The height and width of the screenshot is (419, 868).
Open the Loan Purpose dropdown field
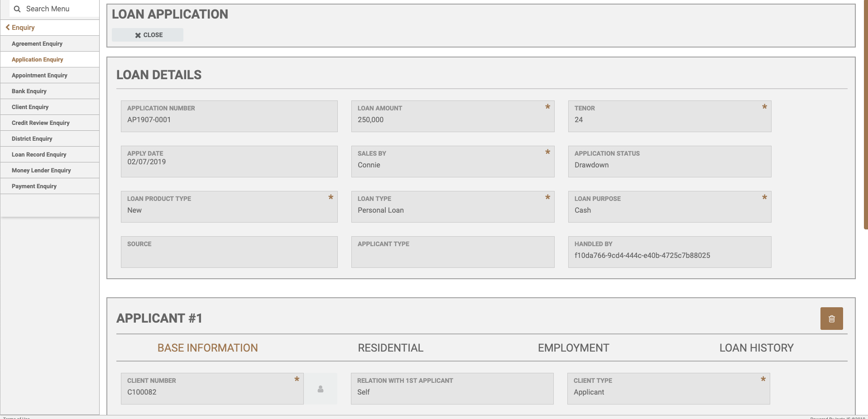click(669, 210)
